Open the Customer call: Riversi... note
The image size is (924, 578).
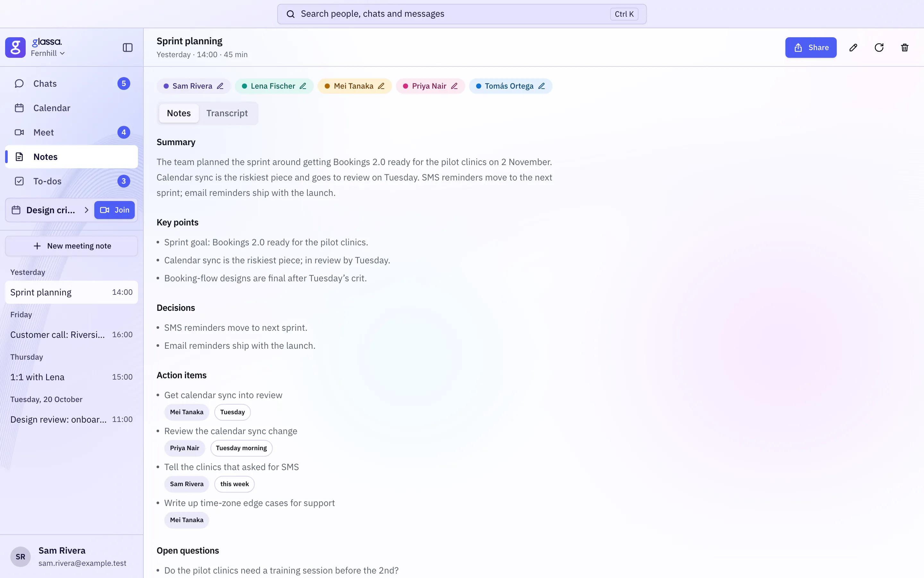(x=72, y=335)
